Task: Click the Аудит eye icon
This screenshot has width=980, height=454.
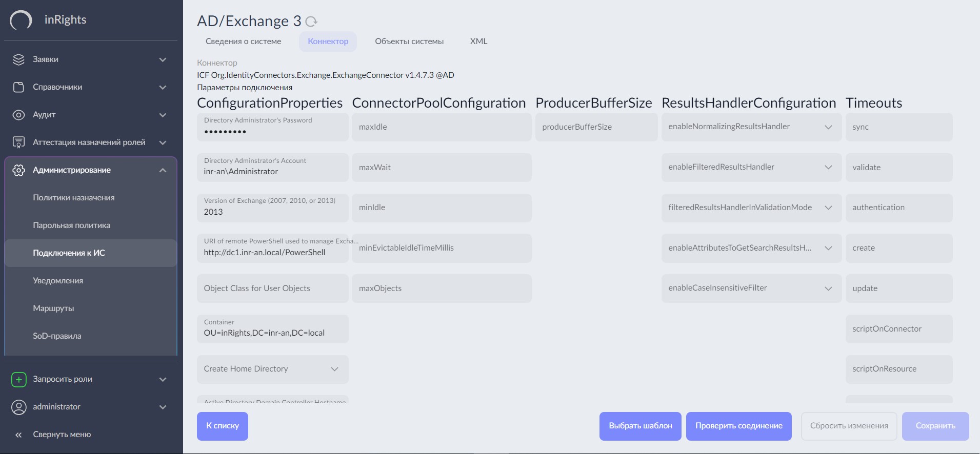Action: 18,115
